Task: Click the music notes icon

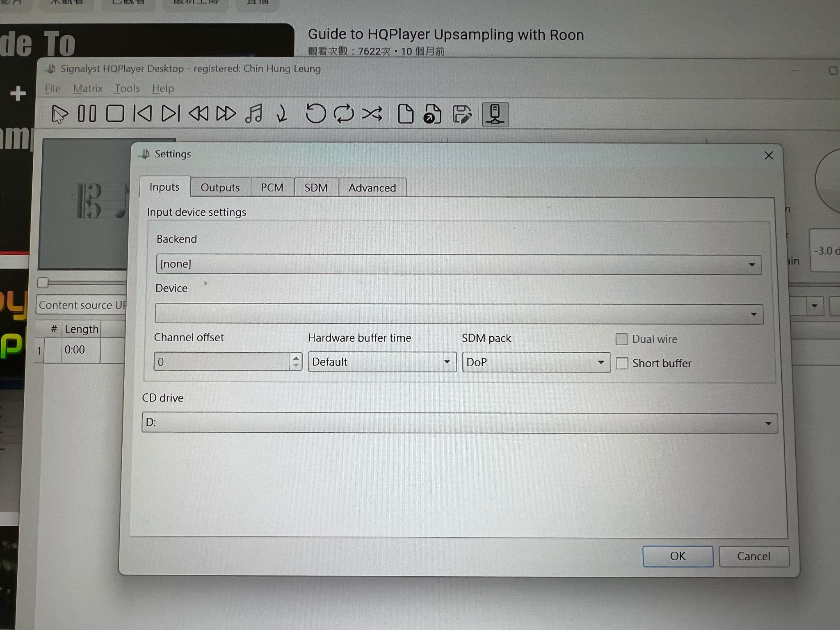Action: [x=254, y=114]
